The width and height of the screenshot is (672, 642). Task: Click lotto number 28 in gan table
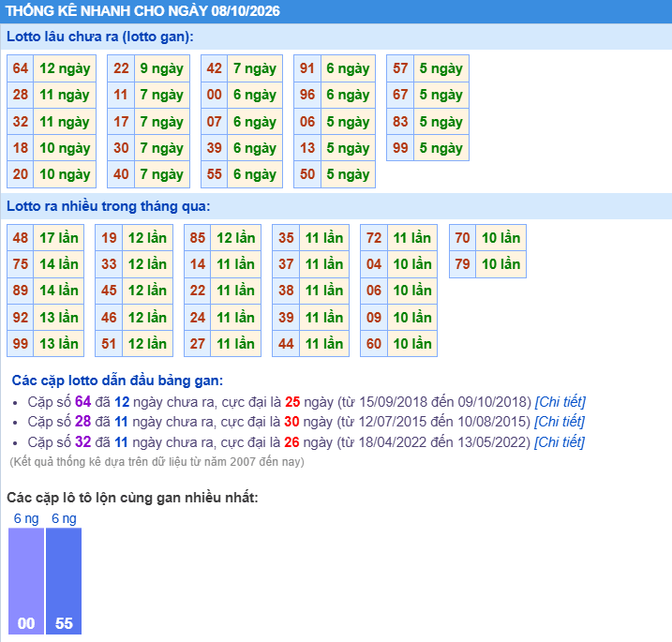click(x=20, y=95)
